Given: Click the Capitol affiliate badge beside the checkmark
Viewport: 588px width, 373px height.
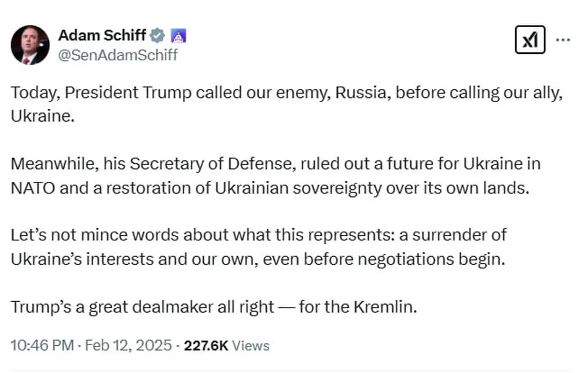Looking at the screenshot, I should [179, 36].
